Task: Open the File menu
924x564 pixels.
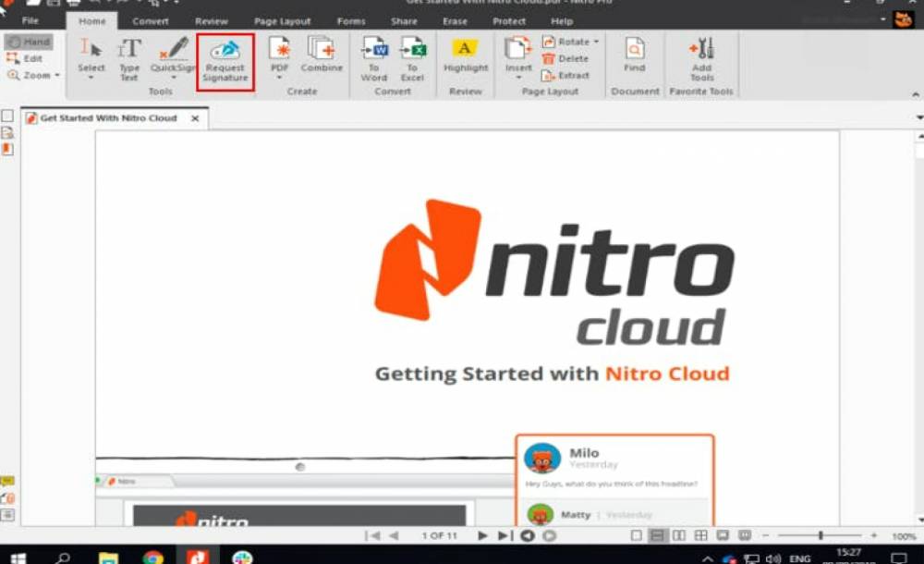Action: click(x=30, y=20)
